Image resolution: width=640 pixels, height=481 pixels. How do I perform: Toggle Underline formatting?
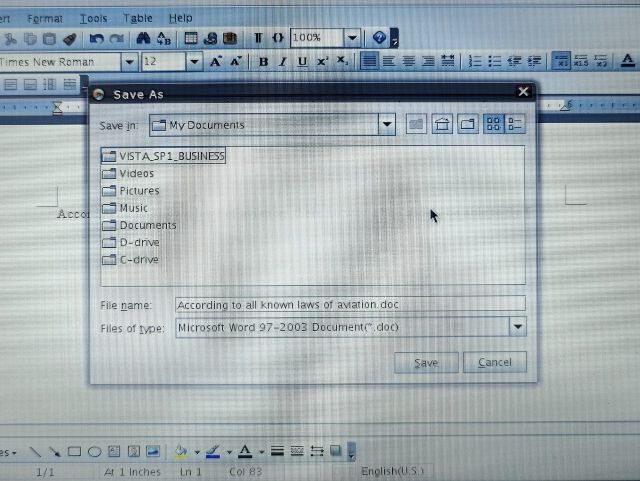(x=302, y=62)
